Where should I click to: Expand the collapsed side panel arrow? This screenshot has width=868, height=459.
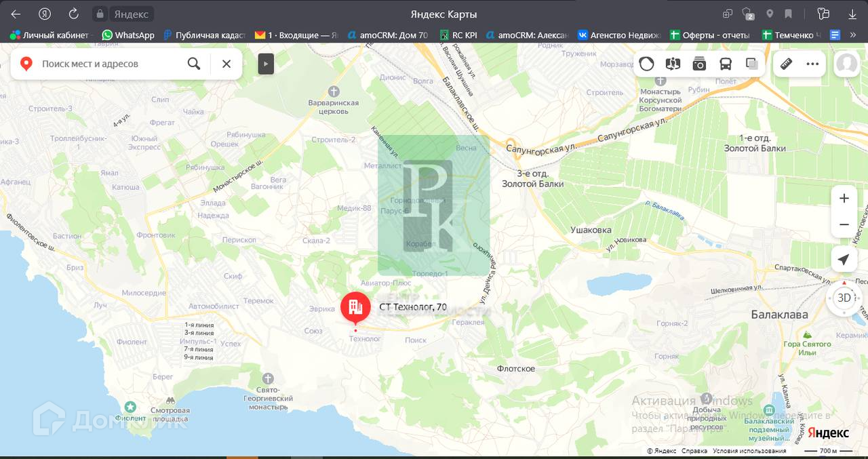point(266,64)
